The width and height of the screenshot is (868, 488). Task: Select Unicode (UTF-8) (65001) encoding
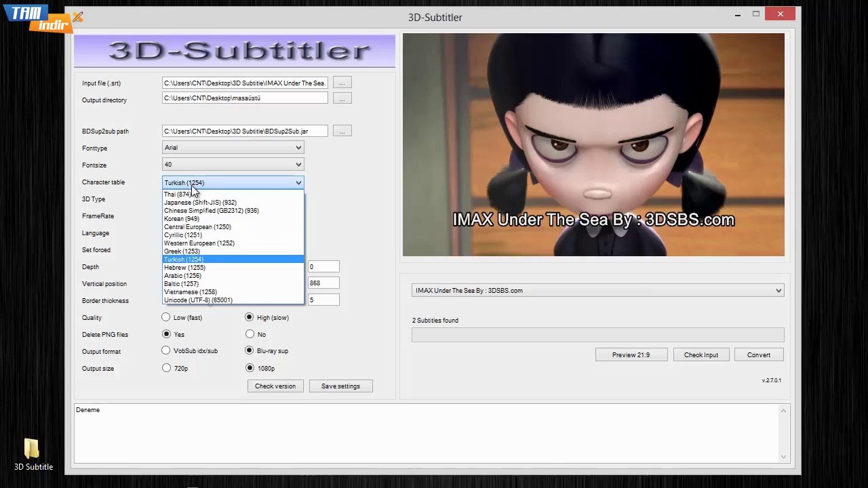pyautogui.click(x=233, y=300)
